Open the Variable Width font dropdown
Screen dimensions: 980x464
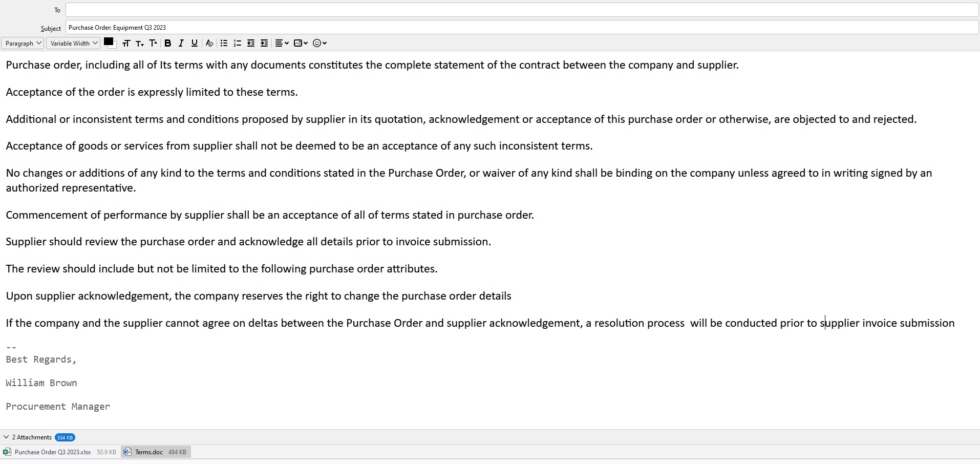click(73, 43)
